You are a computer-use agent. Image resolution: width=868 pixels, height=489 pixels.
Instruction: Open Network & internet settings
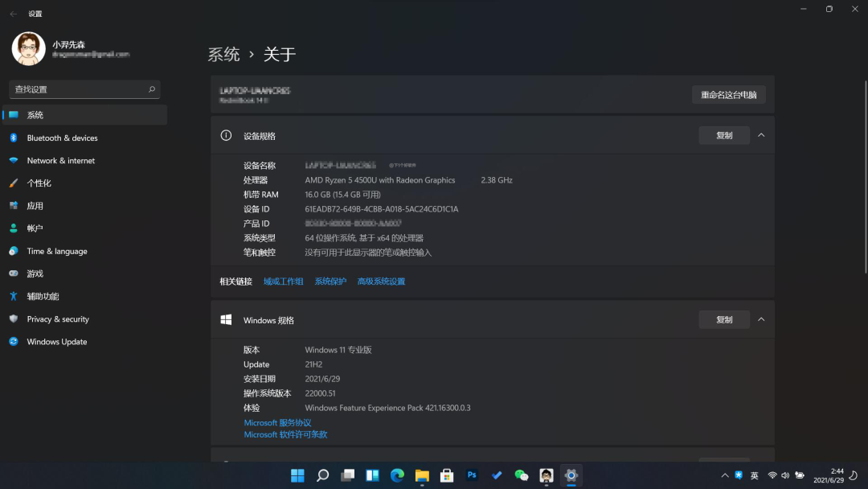tap(84, 160)
